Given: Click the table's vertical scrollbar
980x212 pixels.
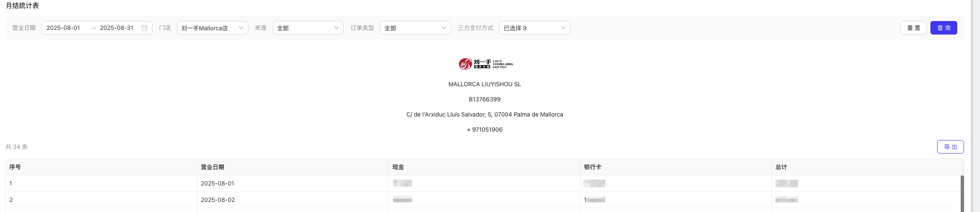Looking at the screenshot, I should [962, 193].
